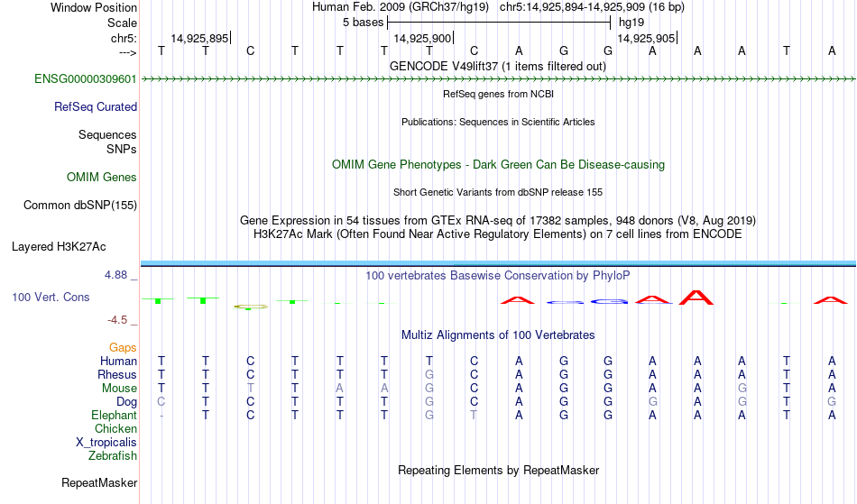Click the chr5:14,925,894-14,925,909 position text

(x=592, y=7)
